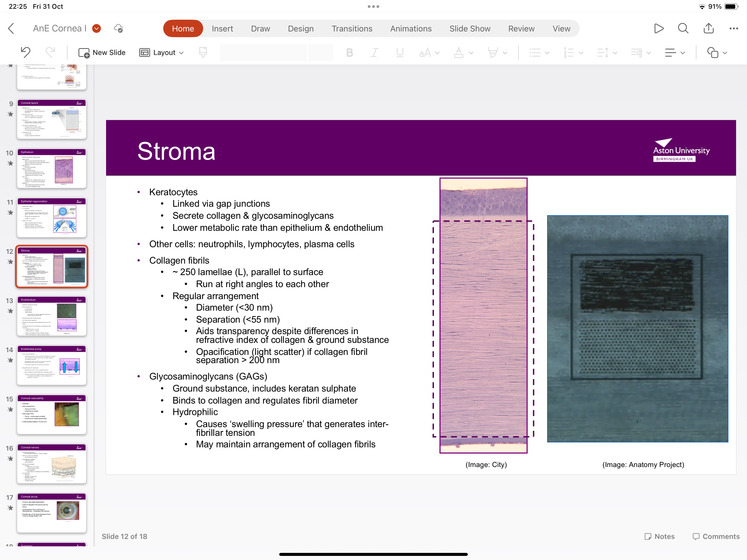Open the AnE Cornea file name dropdown
The image size is (747, 560).
(x=97, y=28)
